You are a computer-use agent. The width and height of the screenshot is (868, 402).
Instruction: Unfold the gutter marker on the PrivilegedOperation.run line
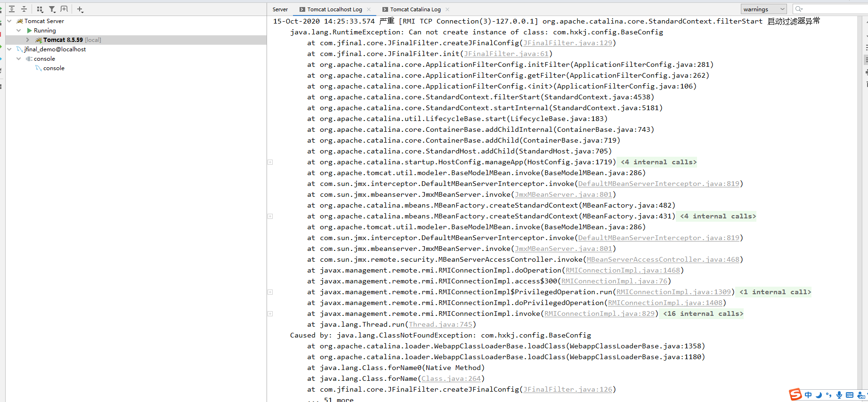pos(270,292)
